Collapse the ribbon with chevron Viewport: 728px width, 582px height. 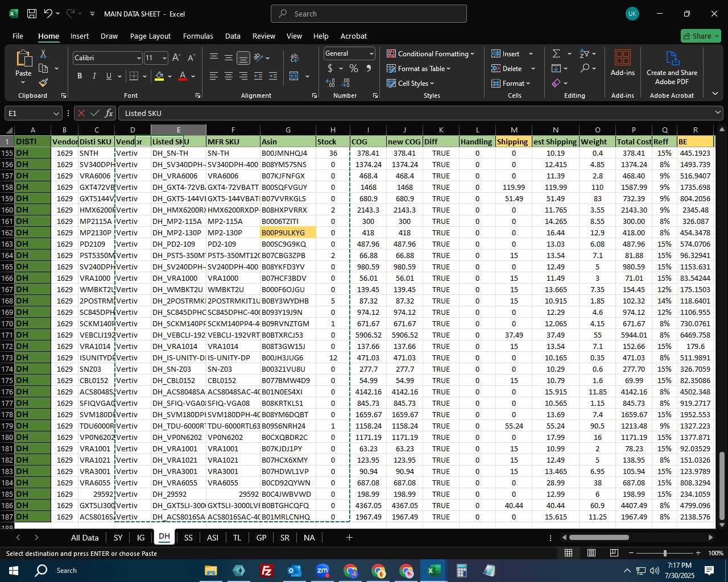[715, 94]
